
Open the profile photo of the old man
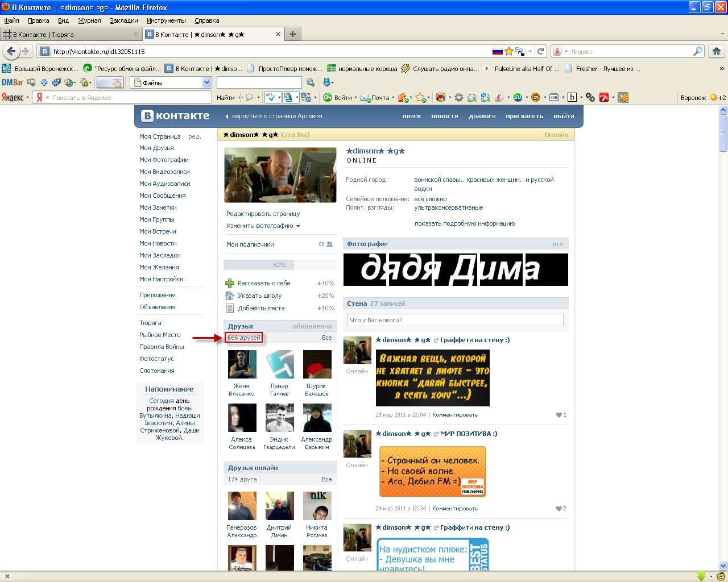click(x=280, y=175)
